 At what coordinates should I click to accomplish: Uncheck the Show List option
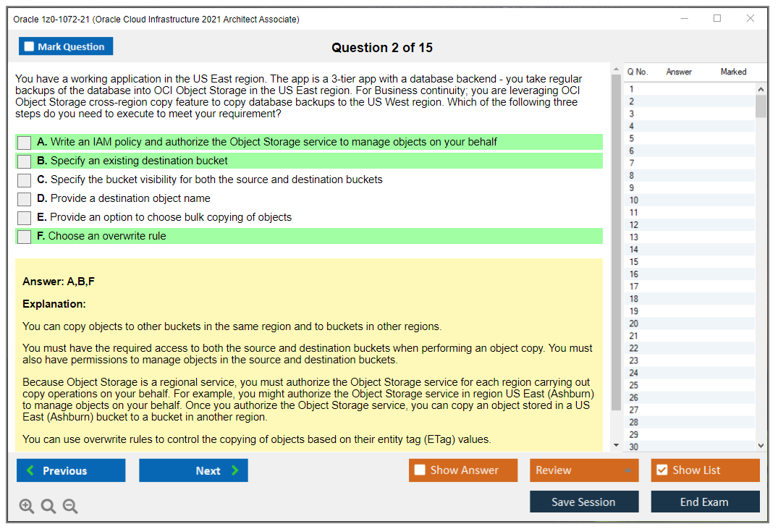pyautogui.click(x=661, y=470)
